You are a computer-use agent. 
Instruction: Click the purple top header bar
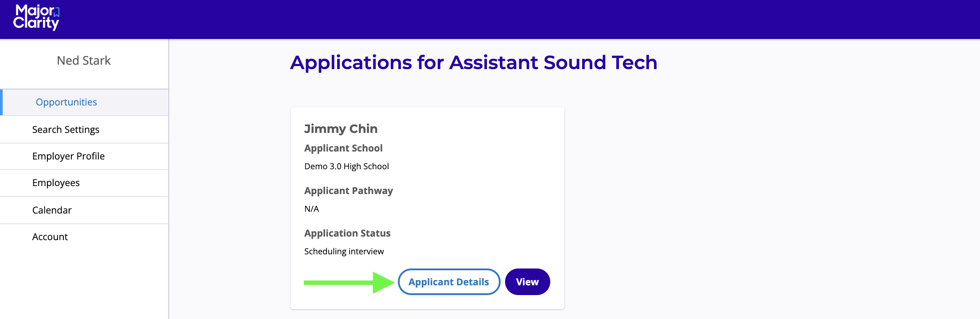(532, 19)
